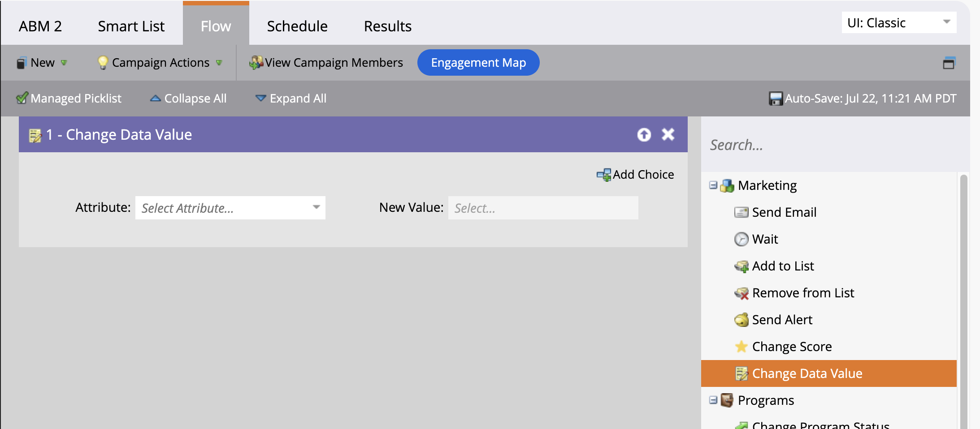Viewport: 980px width, 429px height.
Task: Open the Engagement Map
Action: point(478,63)
